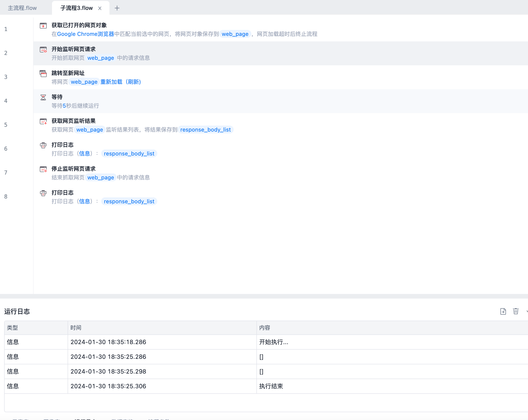Close the 子流程3.flow tab
Screen dimensions: 528x420
coord(100,8)
